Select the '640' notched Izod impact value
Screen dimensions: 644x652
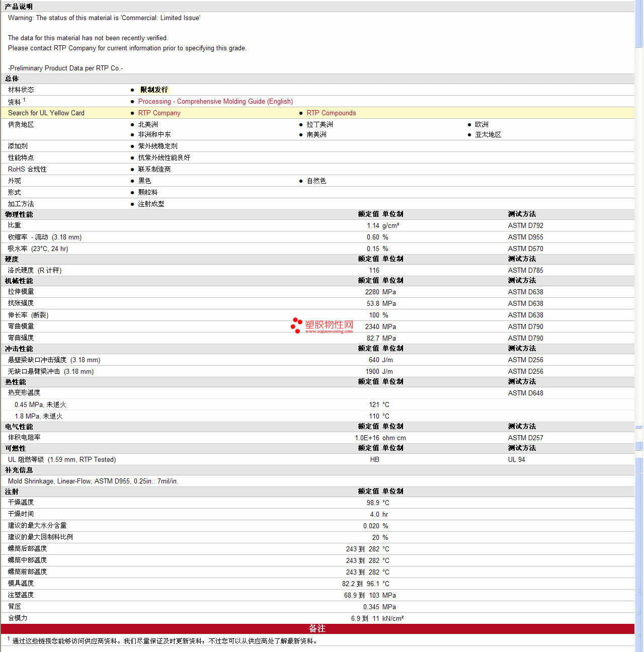pos(374,360)
